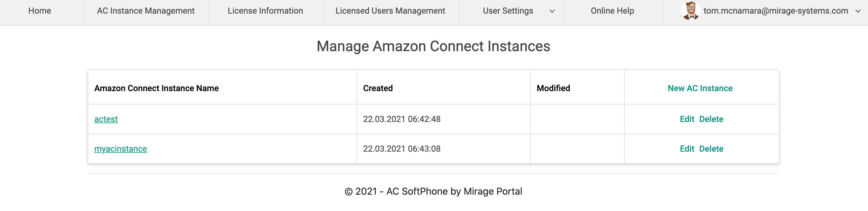Click the chevron next to account email
Image resolution: width=868 pixels, height=211 pixels.
click(x=858, y=11)
